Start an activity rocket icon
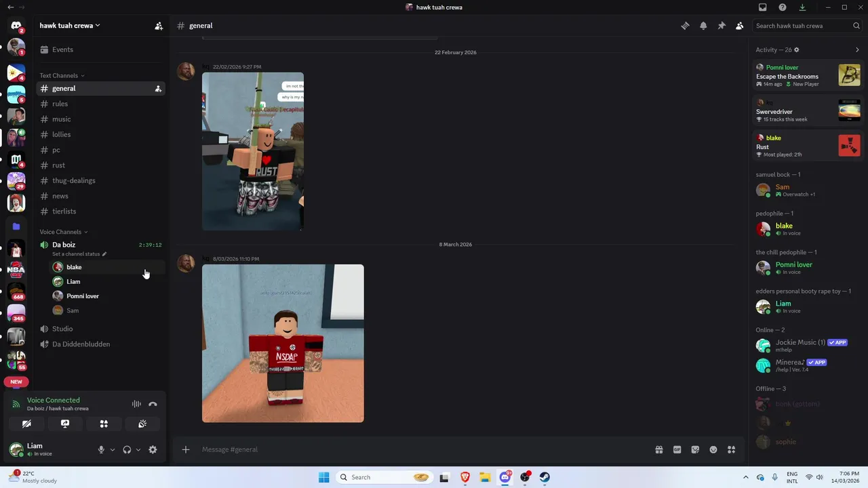This screenshot has height=488, width=868. click(104, 424)
